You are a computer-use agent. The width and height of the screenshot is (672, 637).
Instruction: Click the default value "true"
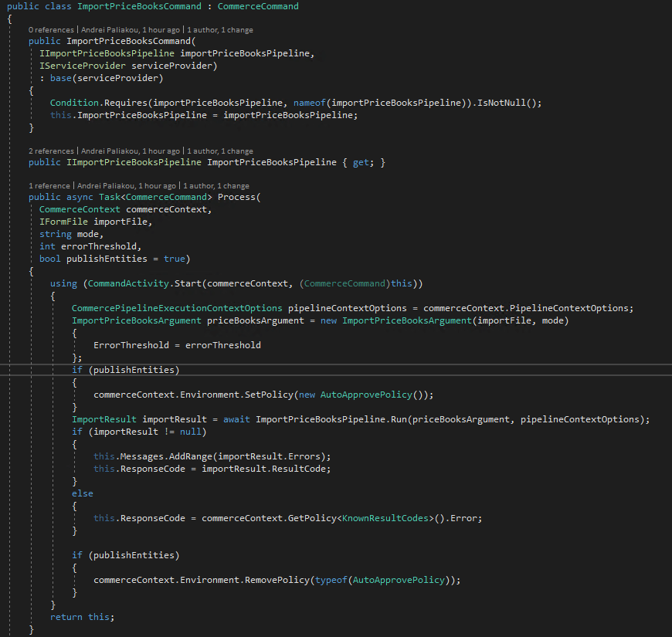click(175, 259)
